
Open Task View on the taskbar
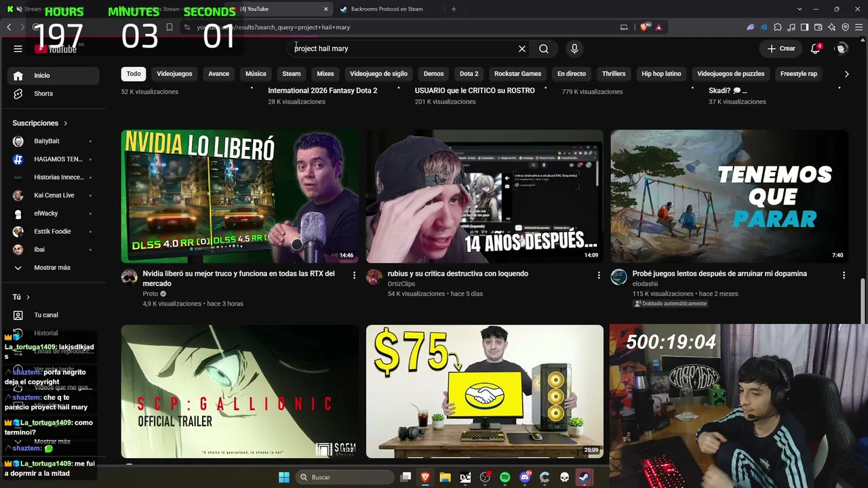pos(406,477)
